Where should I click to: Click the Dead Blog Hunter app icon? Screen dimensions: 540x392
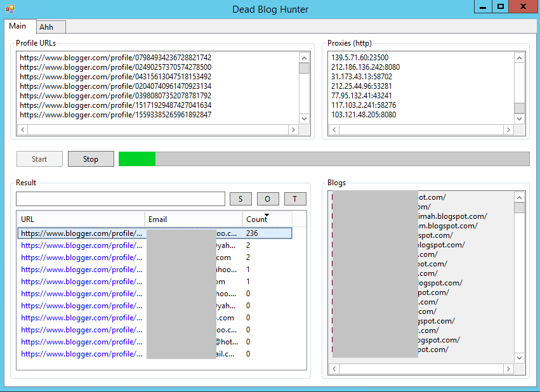10,9
